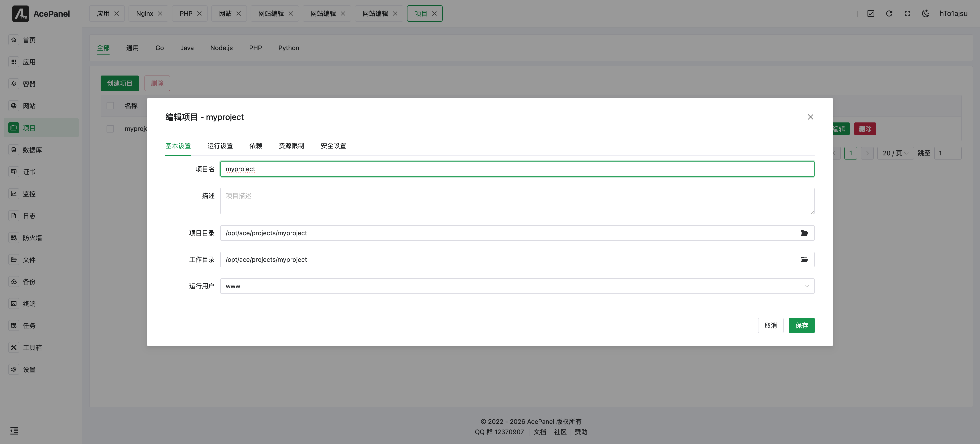Browse for the 工作目录 folder

(x=804, y=260)
